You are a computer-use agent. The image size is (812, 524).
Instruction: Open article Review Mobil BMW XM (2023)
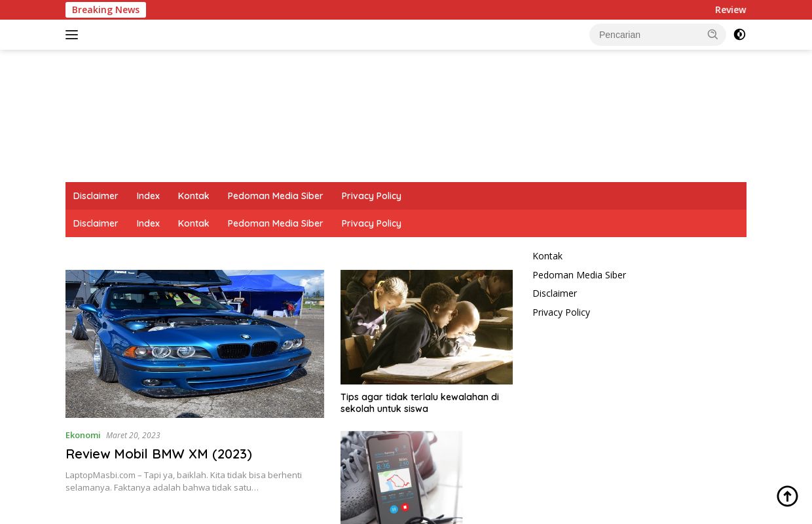coord(158,454)
